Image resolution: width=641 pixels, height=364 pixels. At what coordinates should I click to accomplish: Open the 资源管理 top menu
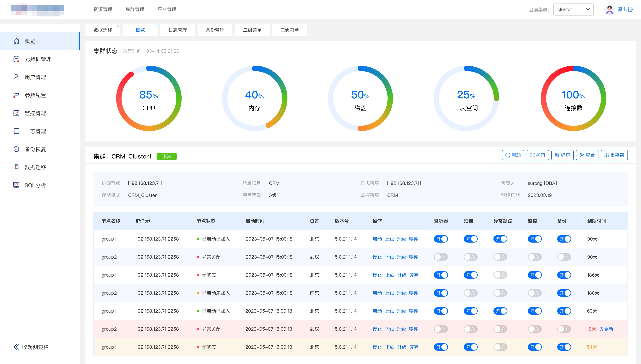tap(103, 10)
